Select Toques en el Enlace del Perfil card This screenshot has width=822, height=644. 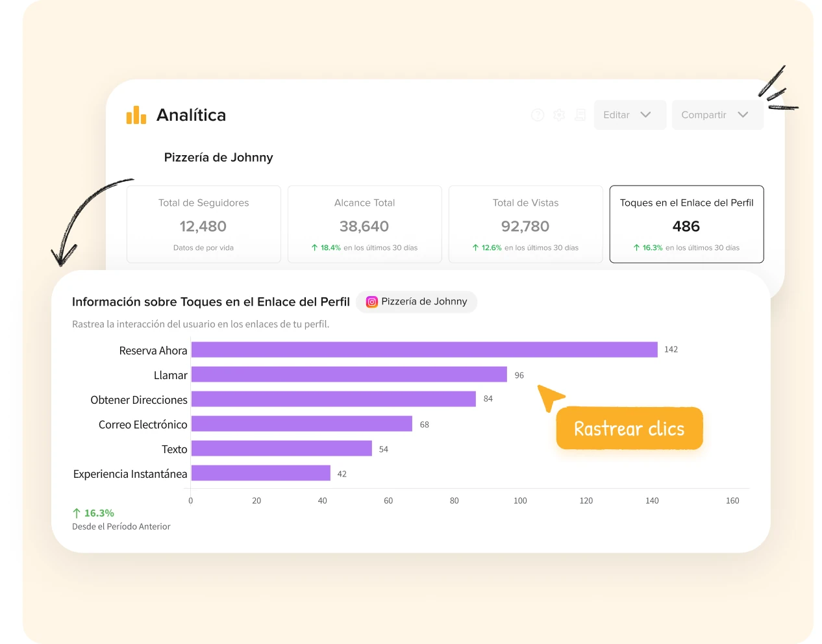687,225
